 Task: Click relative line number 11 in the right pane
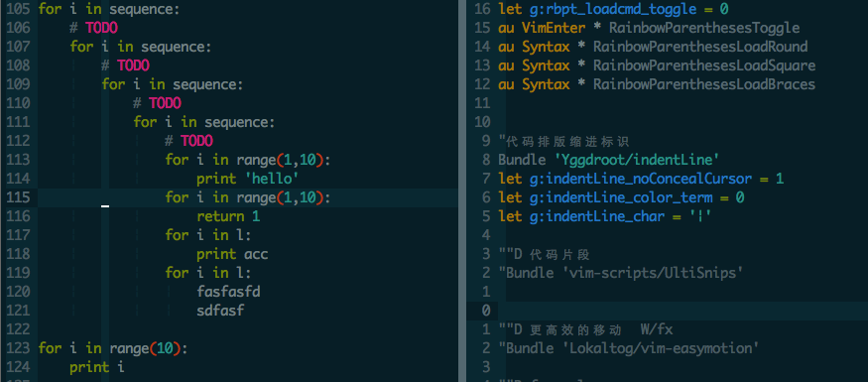(482, 103)
